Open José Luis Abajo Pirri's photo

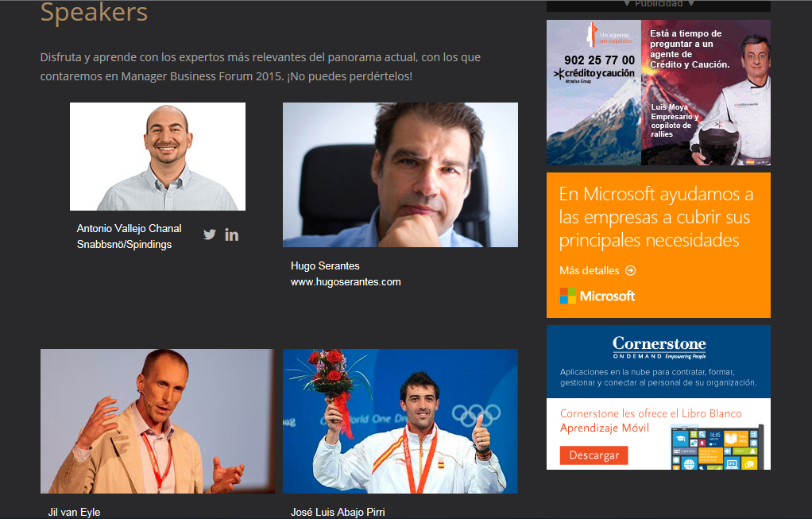(x=400, y=421)
